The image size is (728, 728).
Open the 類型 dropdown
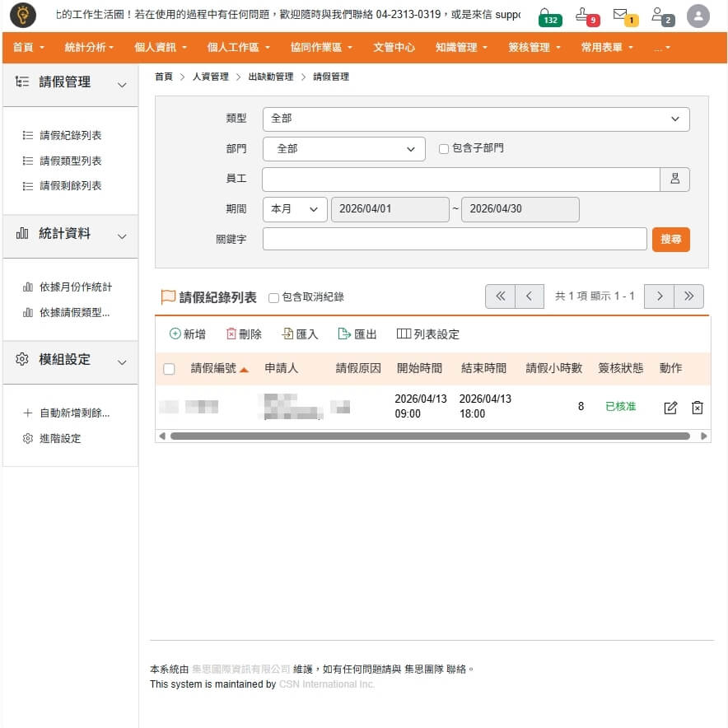[475, 119]
